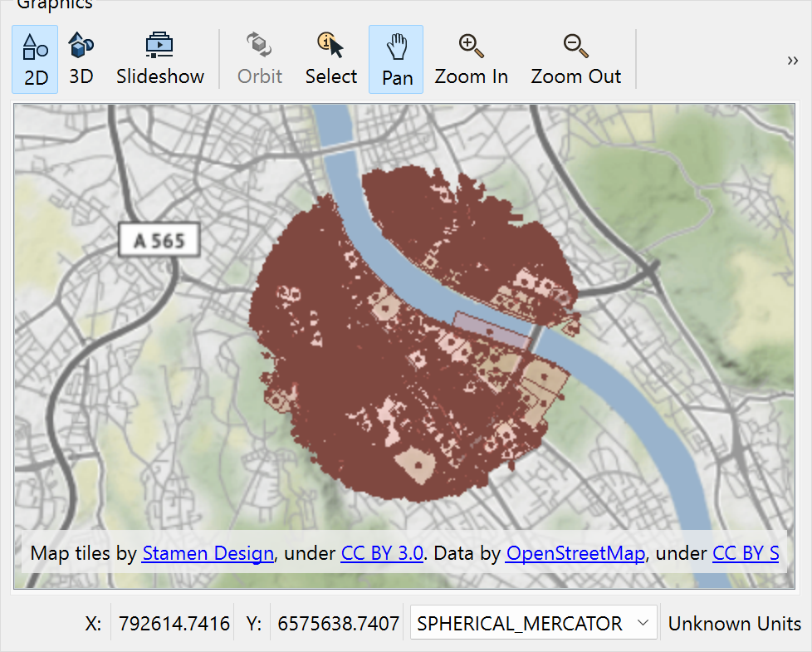The width and height of the screenshot is (812, 652).
Task: Click the Unknown Units label
Action: pyautogui.click(x=734, y=623)
